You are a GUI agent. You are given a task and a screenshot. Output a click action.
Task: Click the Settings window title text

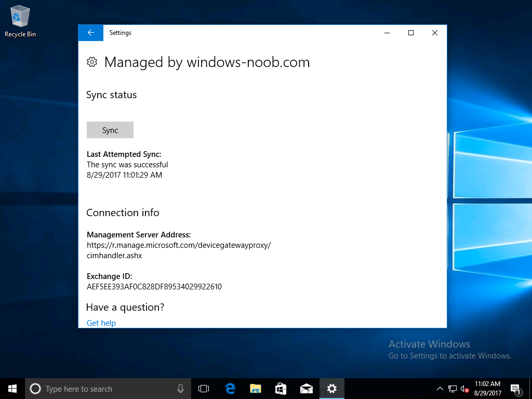(121, 33)
